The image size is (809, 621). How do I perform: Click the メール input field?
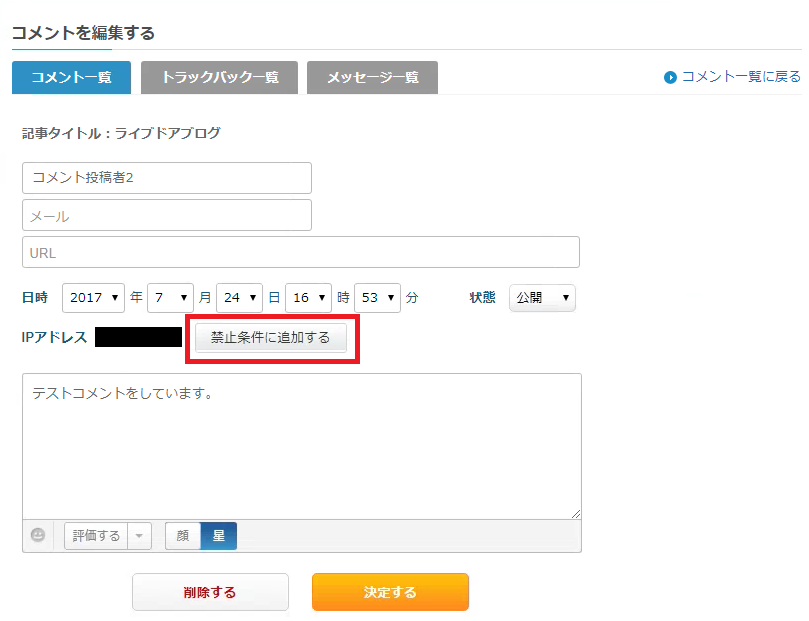(166, 215)
